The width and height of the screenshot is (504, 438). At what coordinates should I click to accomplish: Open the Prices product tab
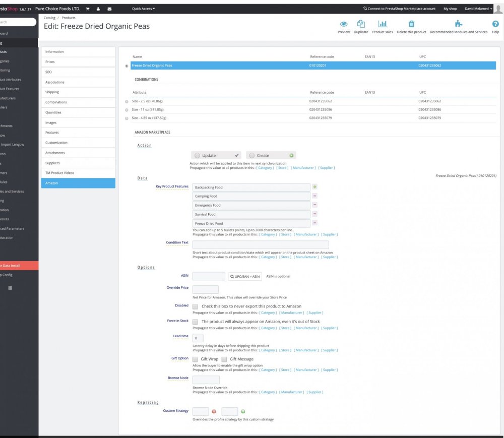tap(78, 61)
